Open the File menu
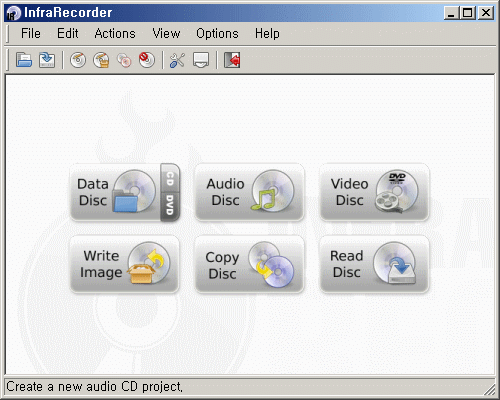Viewport: 500px width, 400px height. [31, 34]
